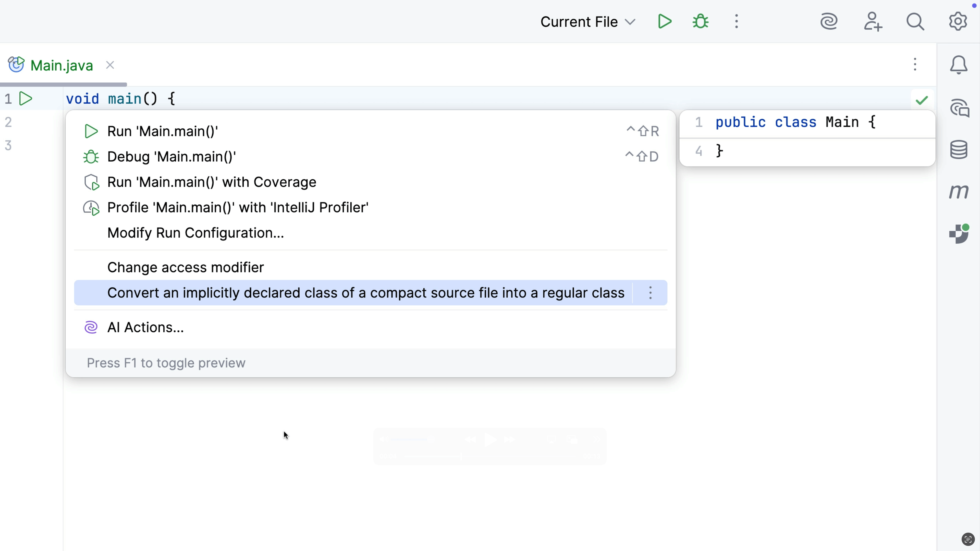Screen dimensions: 980x551
Task: Open the Database tool window
Action: click(x=959, y=149)
